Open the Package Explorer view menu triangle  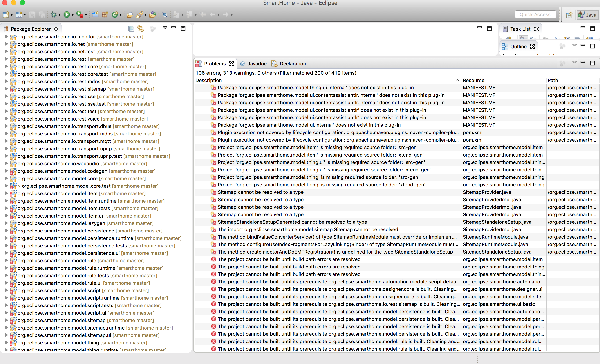165,28
